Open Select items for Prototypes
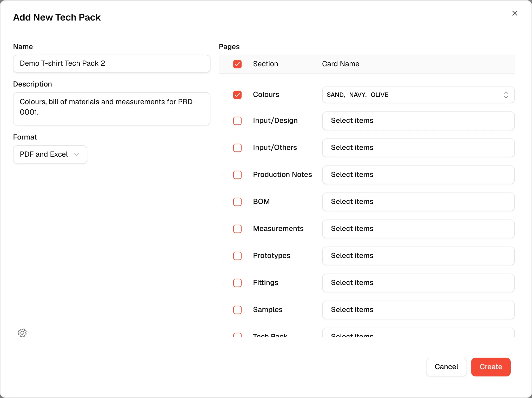The height and width of the screenshot is (398, 532). (x=418, y=256)
